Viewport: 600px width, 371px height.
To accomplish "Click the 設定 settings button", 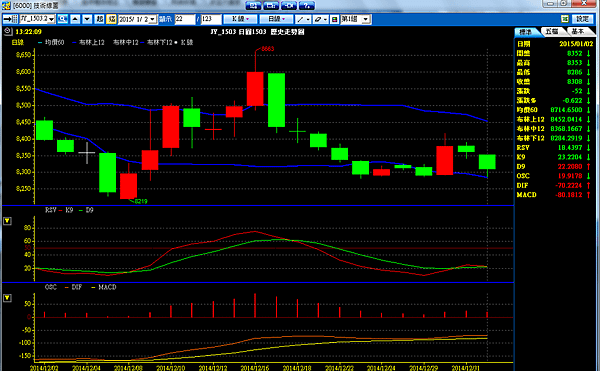I will pos(582,19).
